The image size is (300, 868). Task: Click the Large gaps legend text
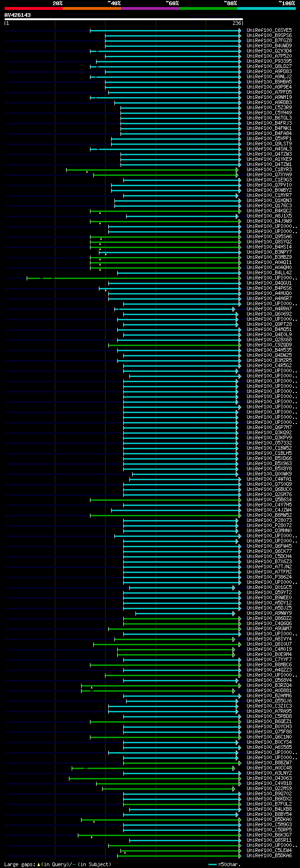click(x=58, y=864)
